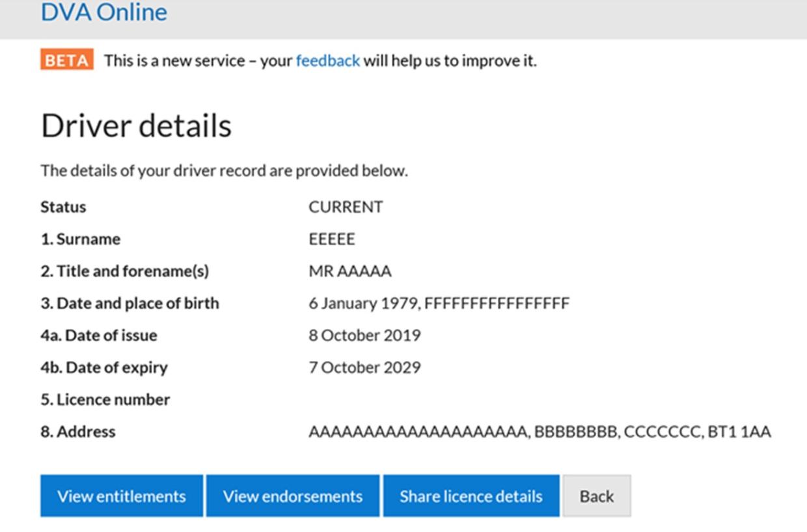Click the Back button
The image size is (807, 532).
coord(596,496)
